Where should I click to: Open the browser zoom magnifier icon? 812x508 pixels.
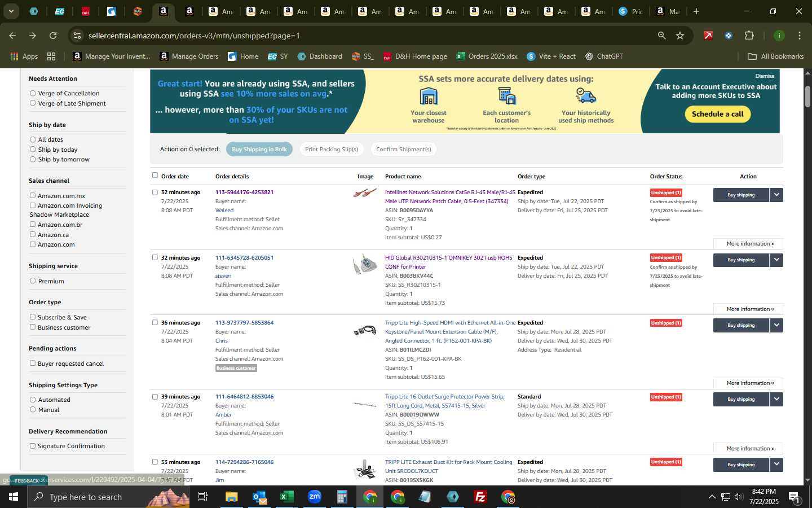[x=661, y=36]
